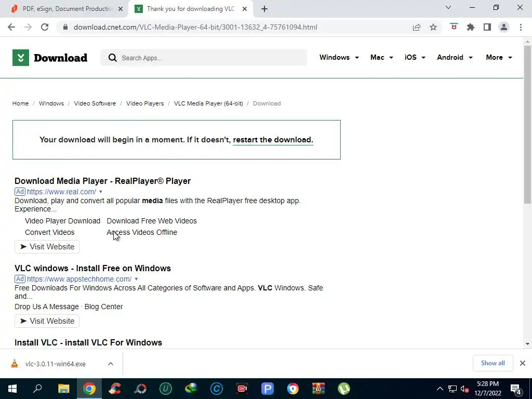Toggle the browser side panel
Viewport: 532px width, 399px height.
click(x=487, y=27)
